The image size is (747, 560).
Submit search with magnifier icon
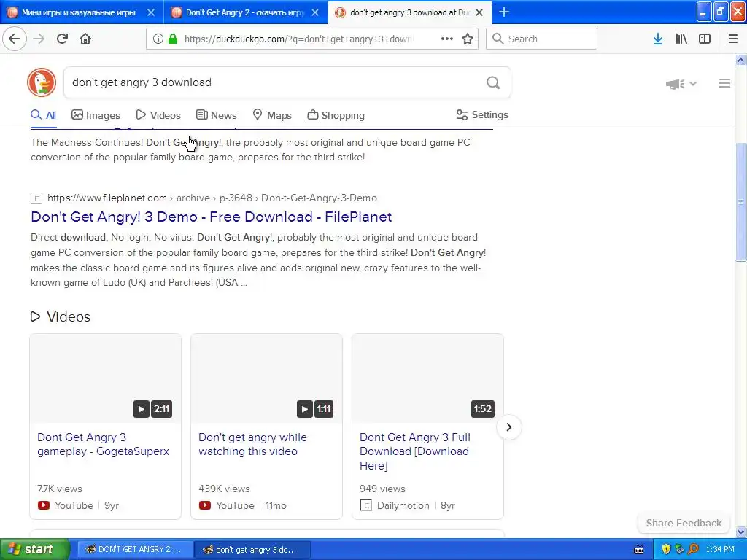click(493, 83)
